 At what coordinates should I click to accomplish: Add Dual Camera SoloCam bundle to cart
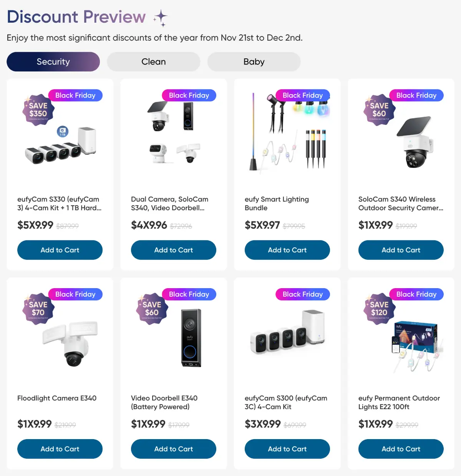pos(174,250)
